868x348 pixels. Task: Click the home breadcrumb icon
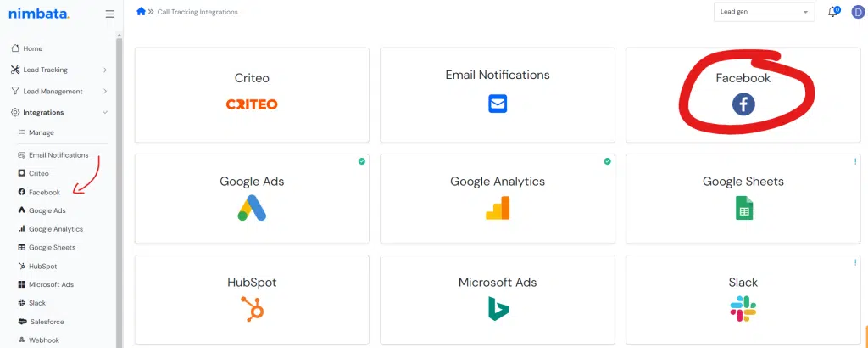[x=142, y=11]
